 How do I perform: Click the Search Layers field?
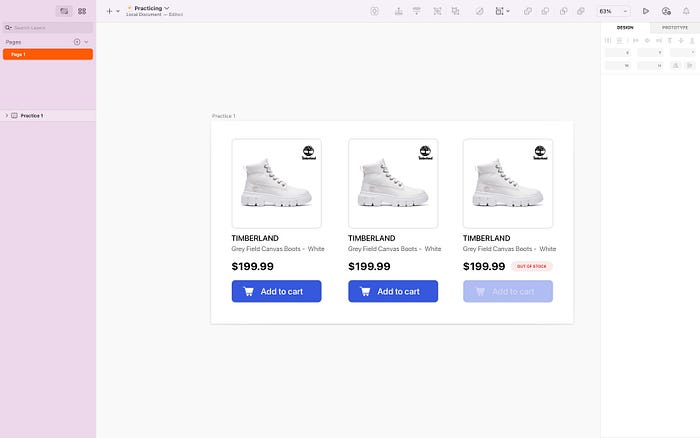tap(48, 28)
